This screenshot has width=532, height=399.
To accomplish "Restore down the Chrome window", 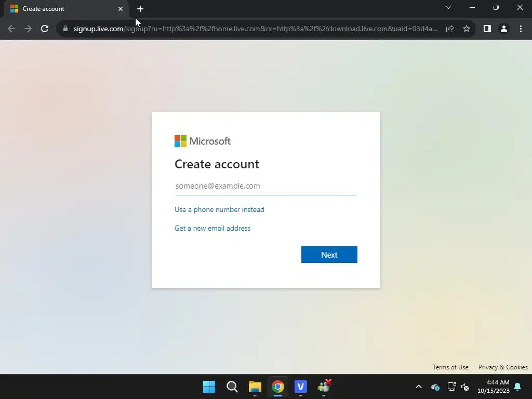I will click(496, 7).
